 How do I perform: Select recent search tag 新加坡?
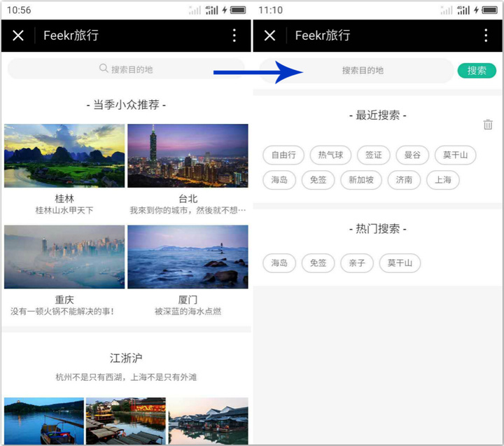click(x=361, y=180)
